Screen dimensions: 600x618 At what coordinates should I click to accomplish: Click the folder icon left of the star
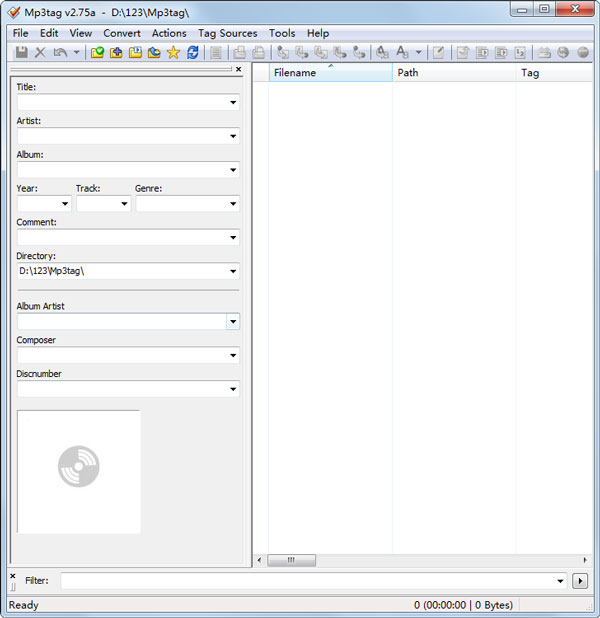(154, 52)
